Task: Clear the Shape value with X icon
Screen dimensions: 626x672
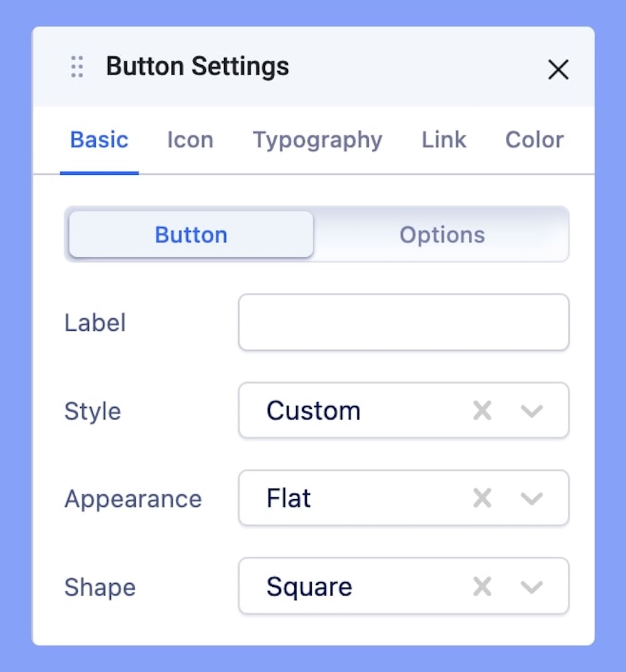Action: pyautogui.click(x=482, y=587)
